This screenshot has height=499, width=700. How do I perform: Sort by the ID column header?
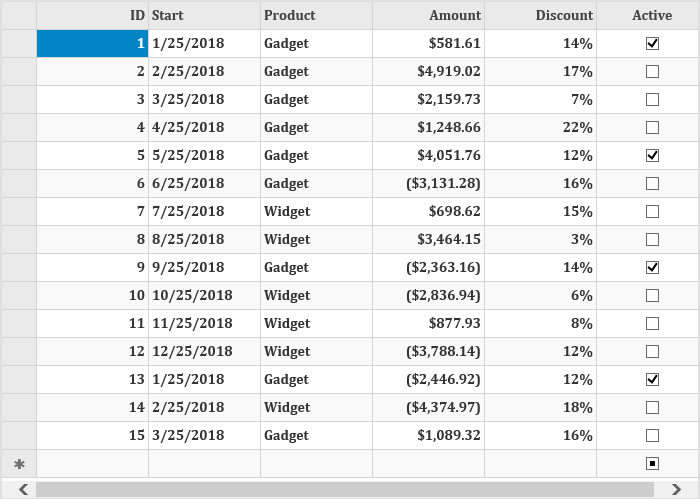tap(92, 15)
